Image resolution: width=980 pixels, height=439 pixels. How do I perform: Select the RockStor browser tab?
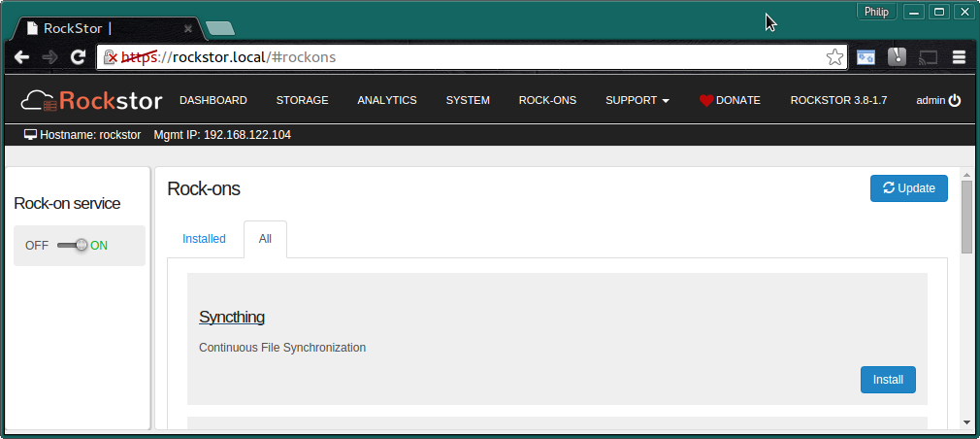point(108,29)
